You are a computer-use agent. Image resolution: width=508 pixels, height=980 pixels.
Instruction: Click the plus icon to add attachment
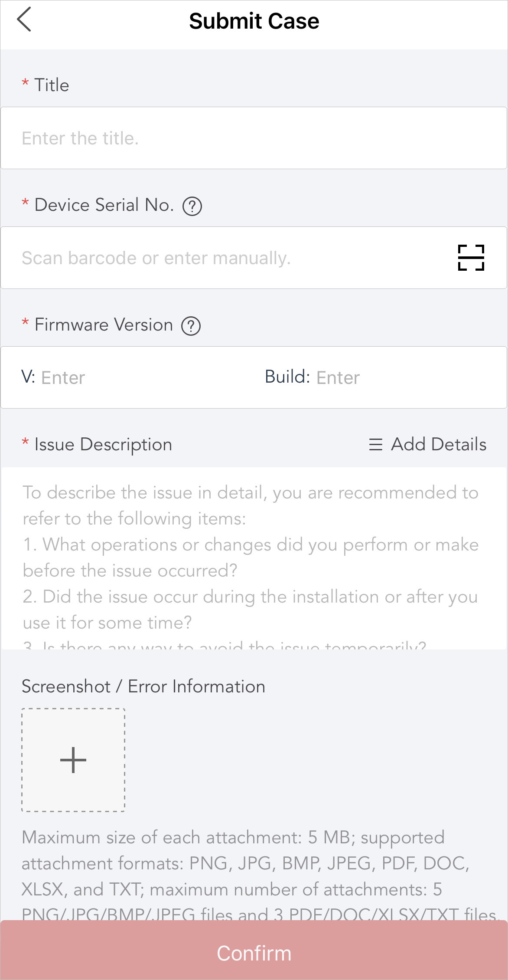point(73,760)
